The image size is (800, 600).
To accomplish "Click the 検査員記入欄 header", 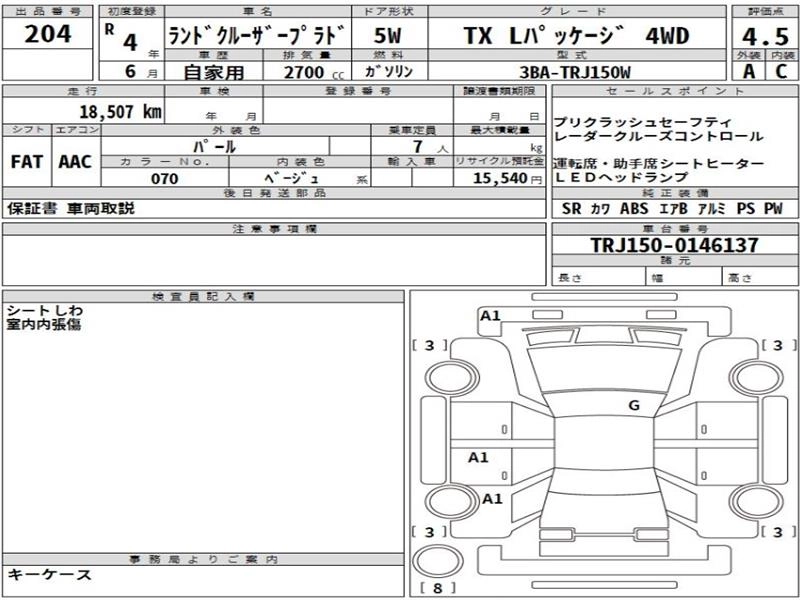I will pos(203,296).
